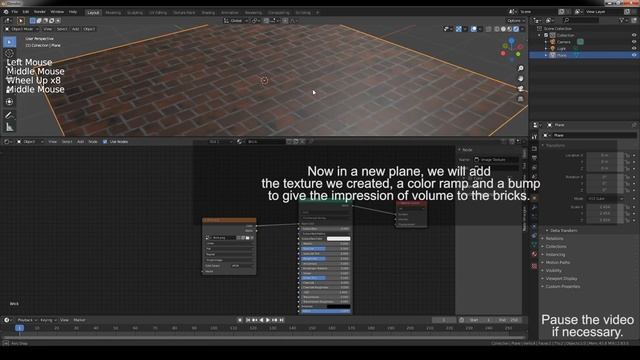This screenshot has height=360, width=640.
Task: Expand the Viewport Display panel
Action: (x=561, y=278)
